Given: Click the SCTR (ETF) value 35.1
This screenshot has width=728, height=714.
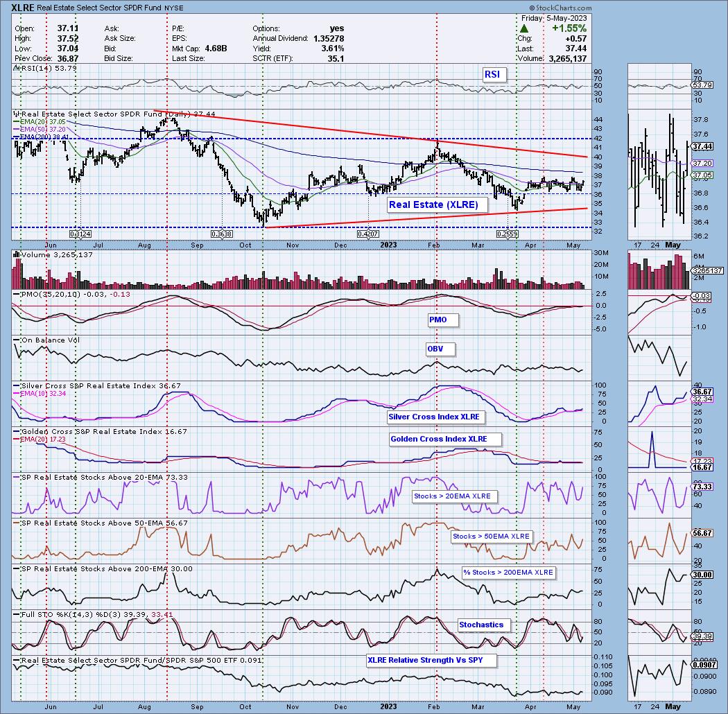Looking at the screenshot, I should pyautogui.click(x=336, y=58).
